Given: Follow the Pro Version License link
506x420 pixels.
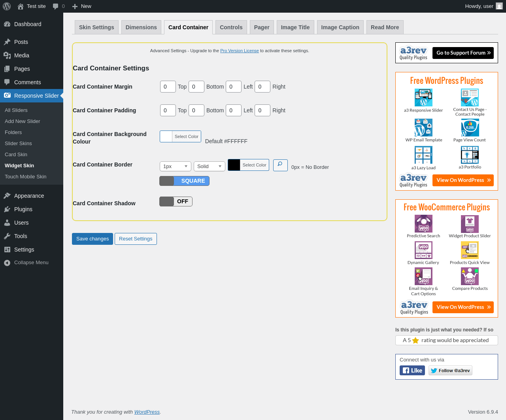Looking at the screenshot, I should (240, 51).
